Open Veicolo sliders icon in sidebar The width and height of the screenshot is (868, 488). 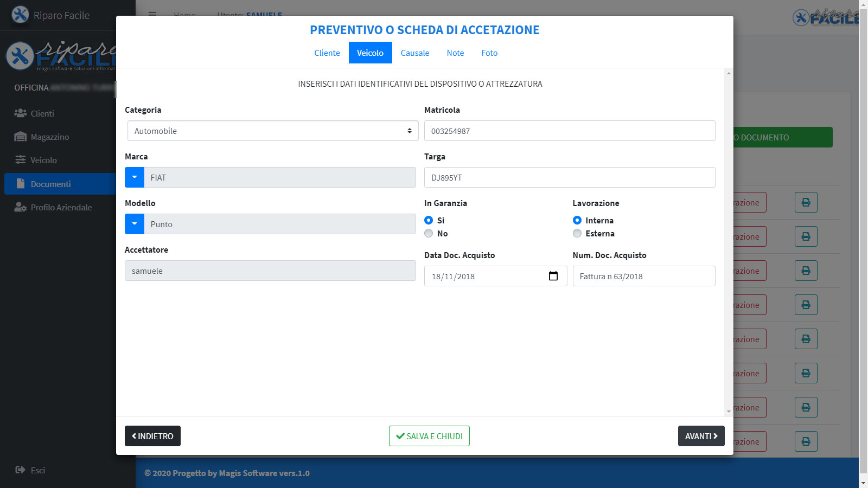coord(20,160)
